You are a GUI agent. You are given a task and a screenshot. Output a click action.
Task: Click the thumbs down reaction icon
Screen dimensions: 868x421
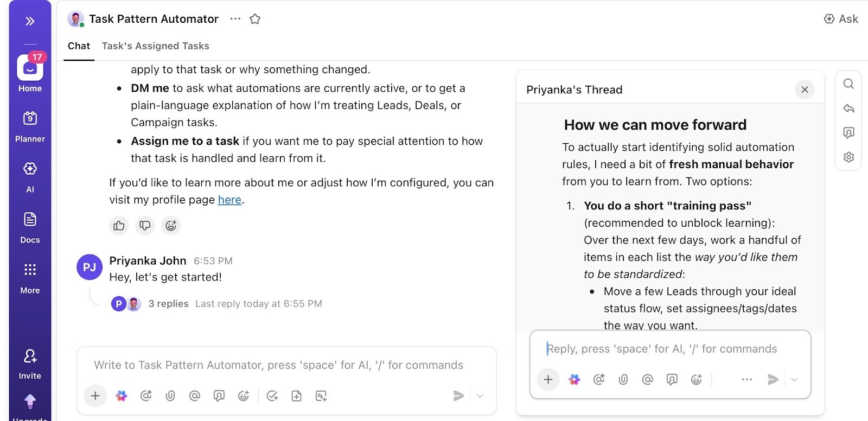[x=145, y=226]
